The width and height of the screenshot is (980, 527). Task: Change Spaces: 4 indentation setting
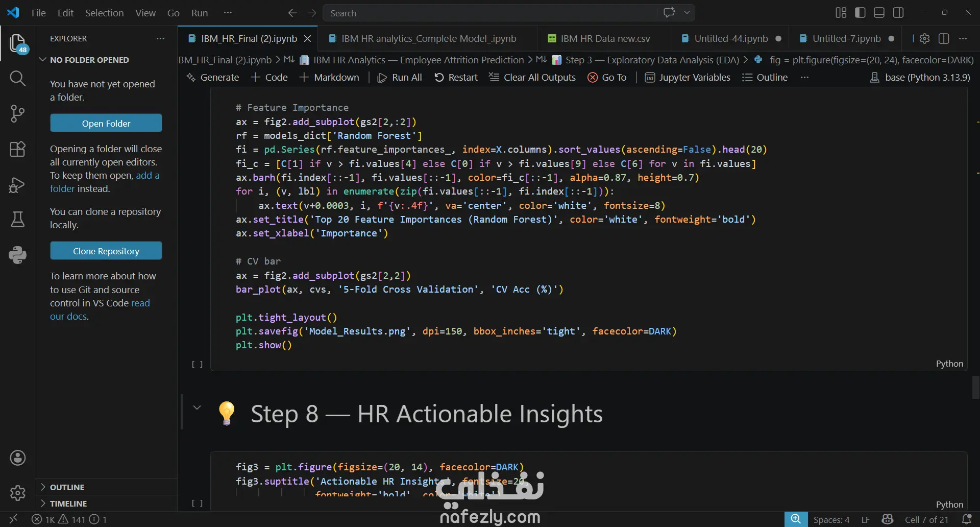[831, 519]
